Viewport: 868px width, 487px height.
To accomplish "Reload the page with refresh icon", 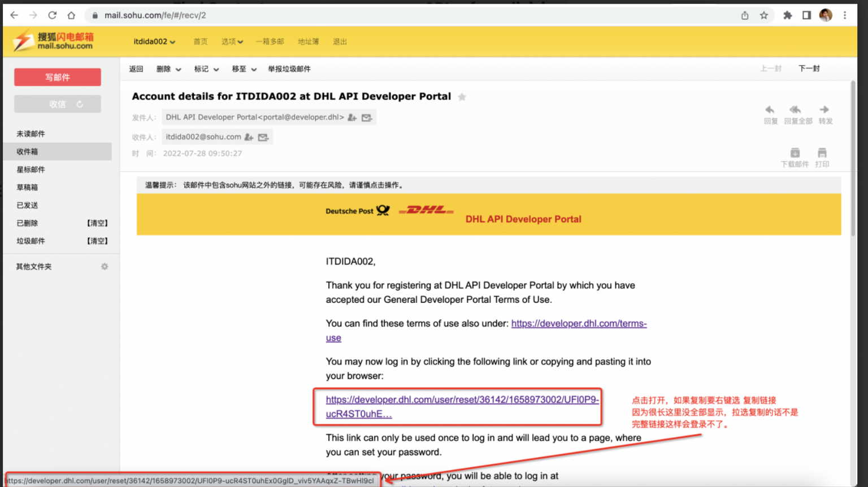I will pyautogui.click(x=52, y=15).
